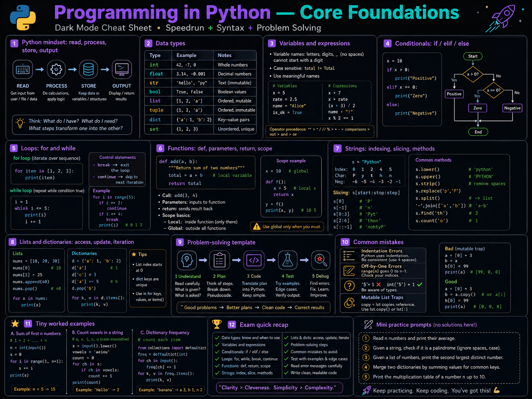Click the 'Example: n = 5 -> 15' box

click(35, 389)
